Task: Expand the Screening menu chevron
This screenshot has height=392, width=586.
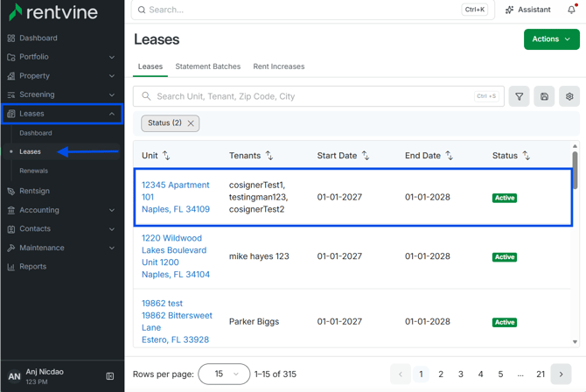Action: [x=112, y=95]
